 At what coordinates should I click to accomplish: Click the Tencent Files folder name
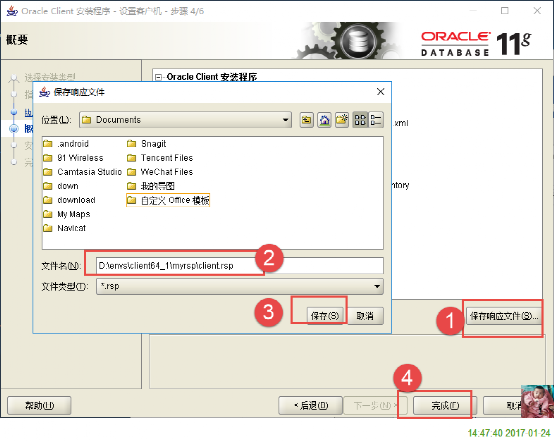coord(167,158)
